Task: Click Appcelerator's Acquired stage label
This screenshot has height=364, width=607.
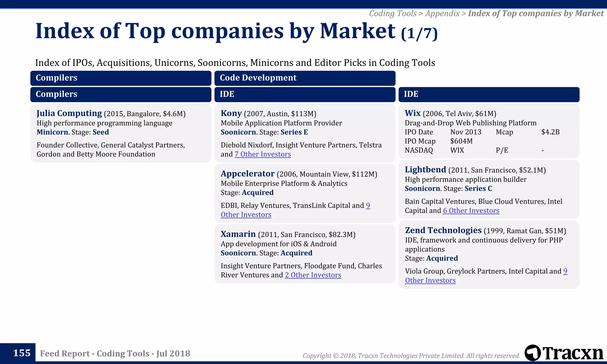Action: pos(258,193)
